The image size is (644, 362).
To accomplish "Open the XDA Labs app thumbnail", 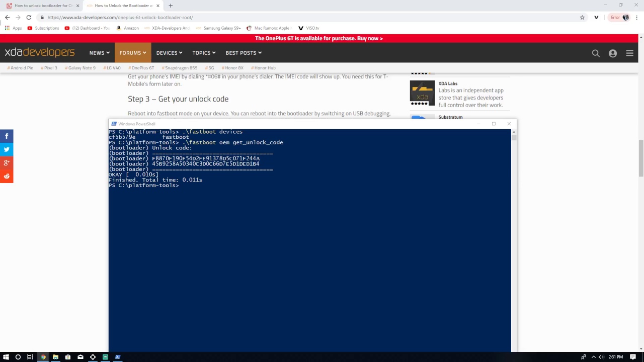I will tap(422, 93).
